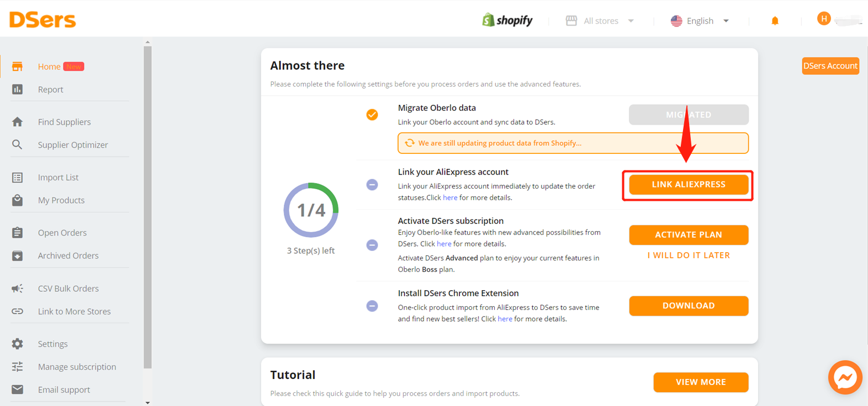Click 'here' link in Chrome Extension description
The height and width of the screenshot is (406, 868).
tap(505, 319)
